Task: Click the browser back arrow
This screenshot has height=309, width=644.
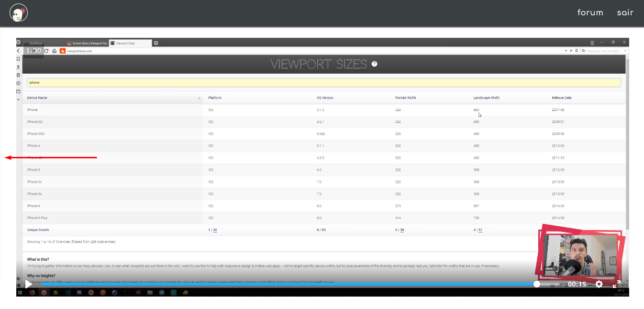Action: coord(18,51)
